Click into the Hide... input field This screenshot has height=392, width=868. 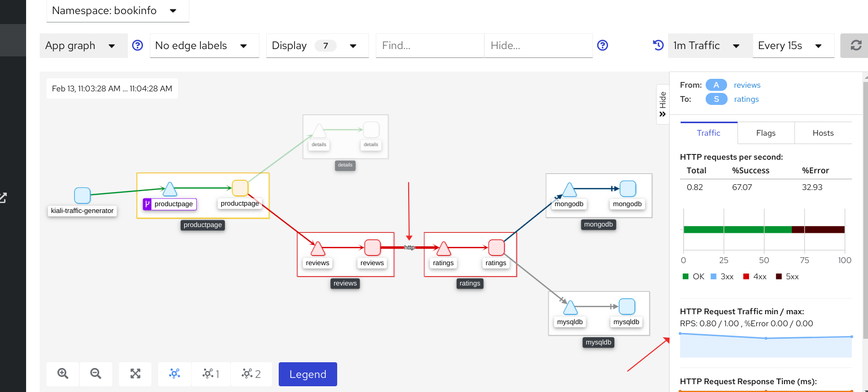point(539,45)
